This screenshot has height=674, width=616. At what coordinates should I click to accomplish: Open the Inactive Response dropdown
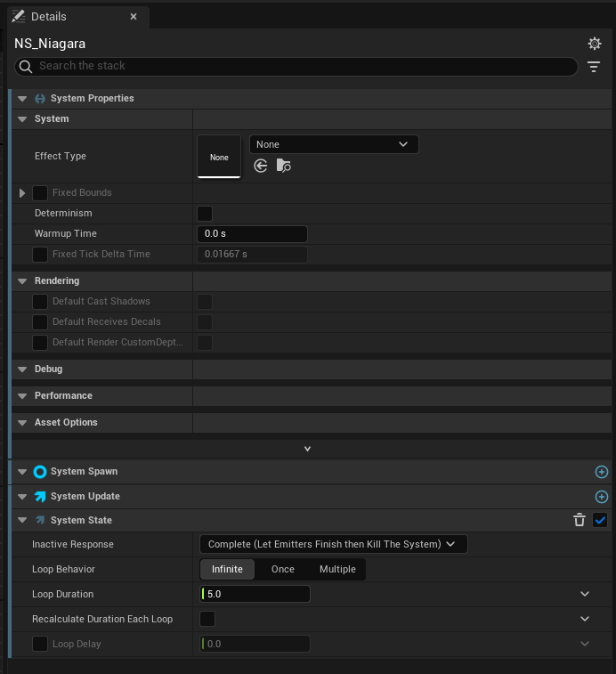334,544
